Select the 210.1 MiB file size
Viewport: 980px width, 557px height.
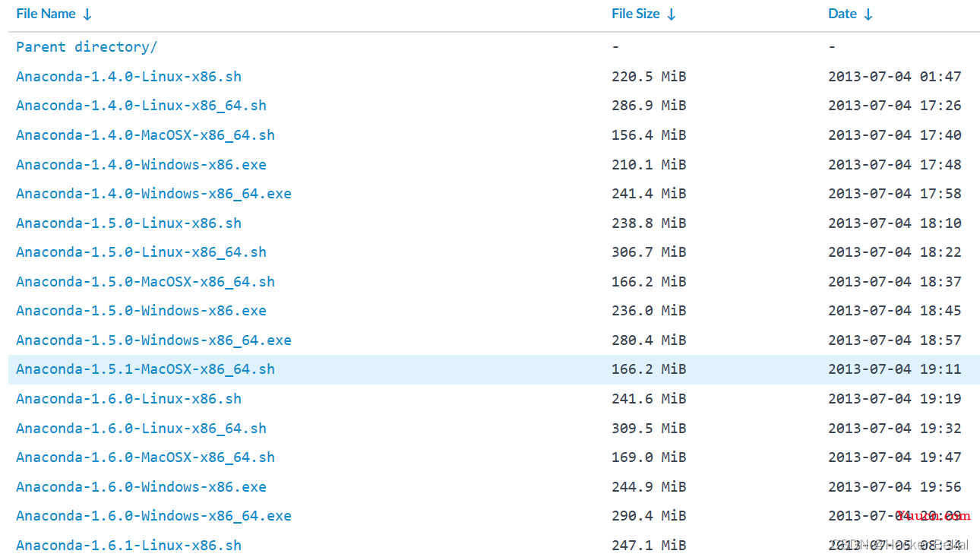(x=649, y=165)
